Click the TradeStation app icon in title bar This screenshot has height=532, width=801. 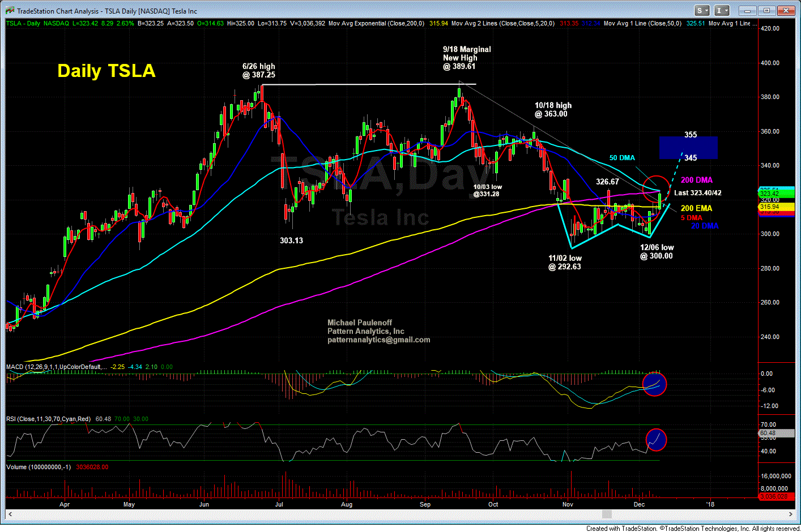[10, 11]
